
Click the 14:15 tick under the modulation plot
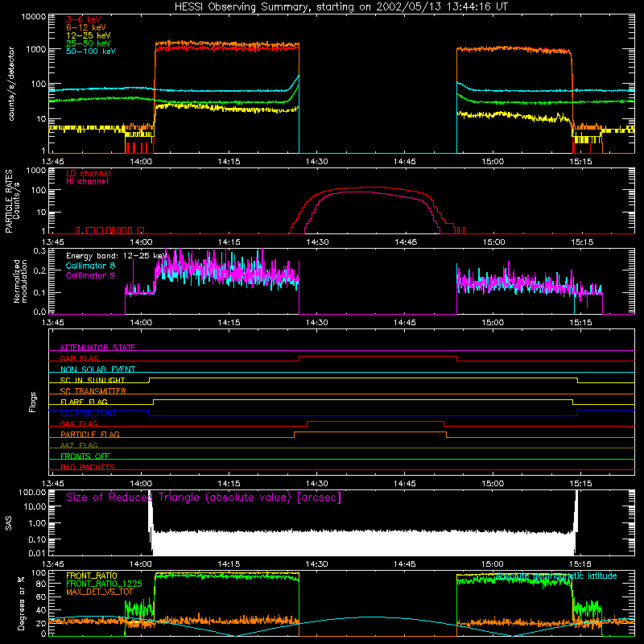click(229, 323)
